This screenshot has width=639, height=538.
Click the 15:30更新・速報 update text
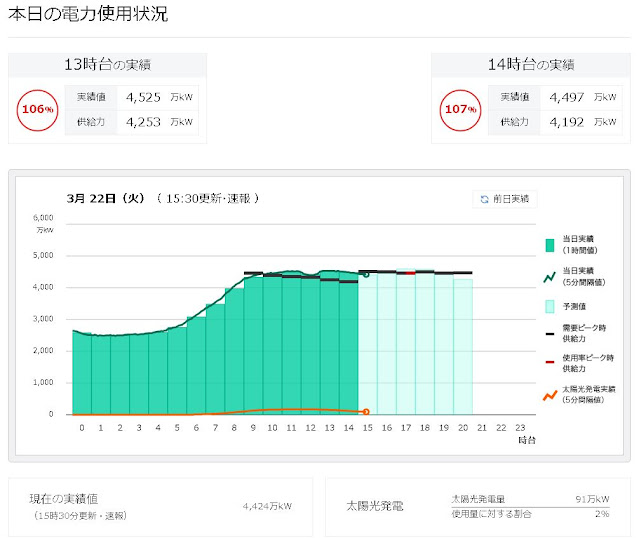pos(208,198)
